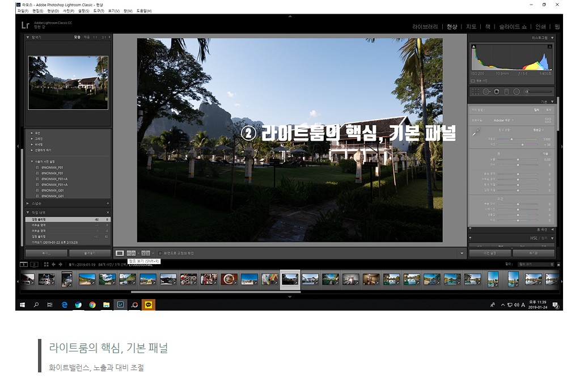
Task: Toggle the original photo checkbox under histogram
Action: 473,81
